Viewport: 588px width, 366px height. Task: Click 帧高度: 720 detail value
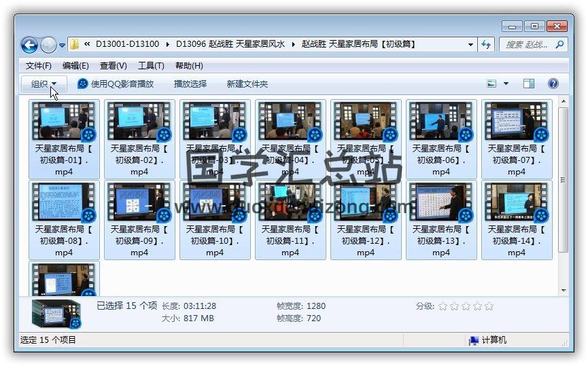[x=299, y=318]
